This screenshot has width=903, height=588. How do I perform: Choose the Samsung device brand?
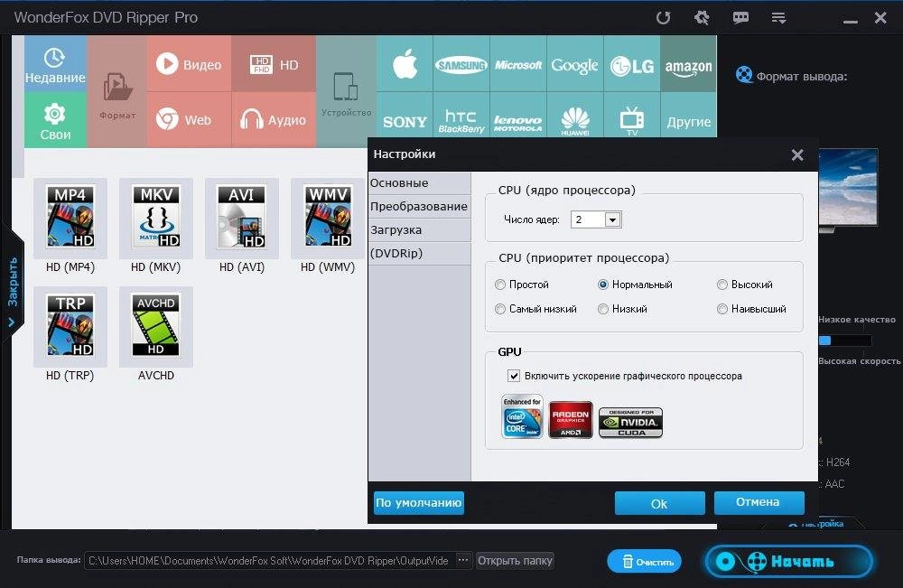461,63
